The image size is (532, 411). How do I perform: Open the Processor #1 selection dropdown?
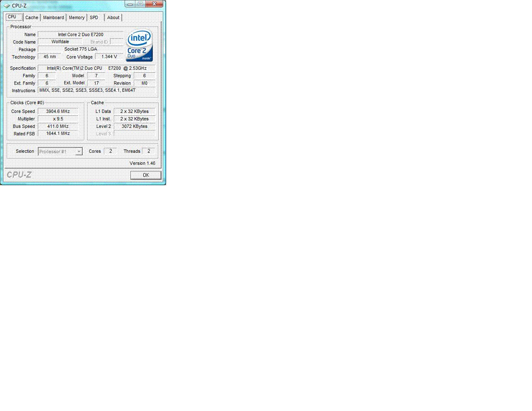[x=60, y=152]
